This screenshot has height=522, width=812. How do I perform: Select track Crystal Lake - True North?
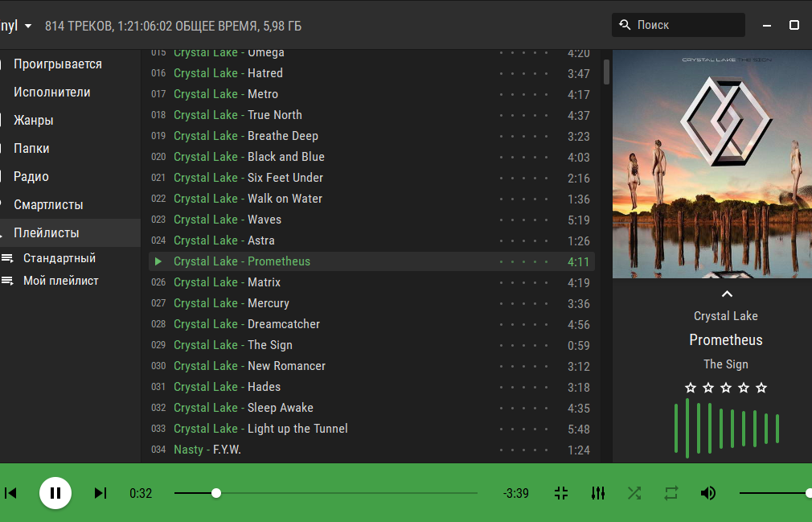[x=371, y=115]
